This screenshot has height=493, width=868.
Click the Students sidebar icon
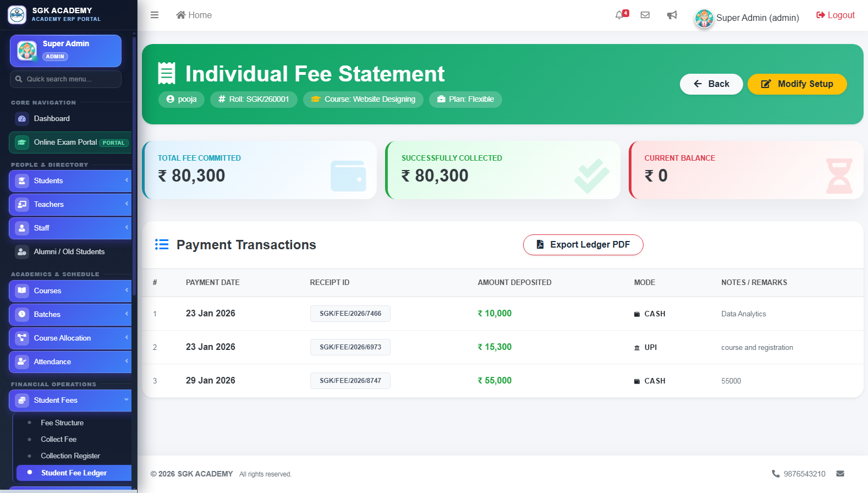coord(22,180)
